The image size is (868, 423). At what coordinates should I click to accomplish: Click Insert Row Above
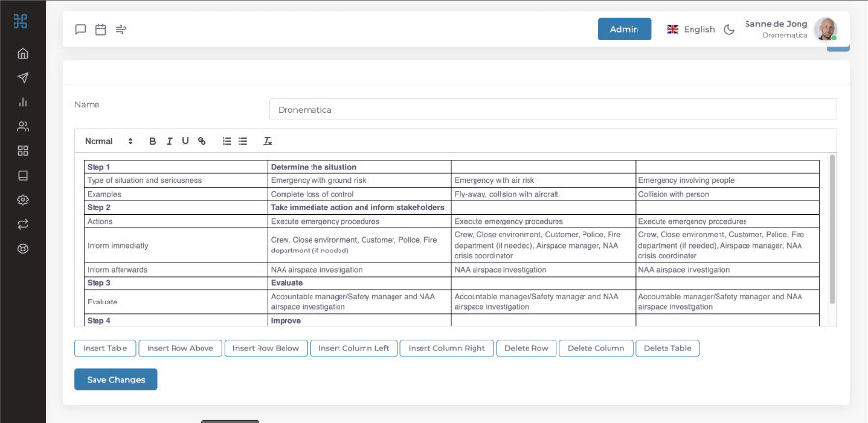tap(180, 348)
